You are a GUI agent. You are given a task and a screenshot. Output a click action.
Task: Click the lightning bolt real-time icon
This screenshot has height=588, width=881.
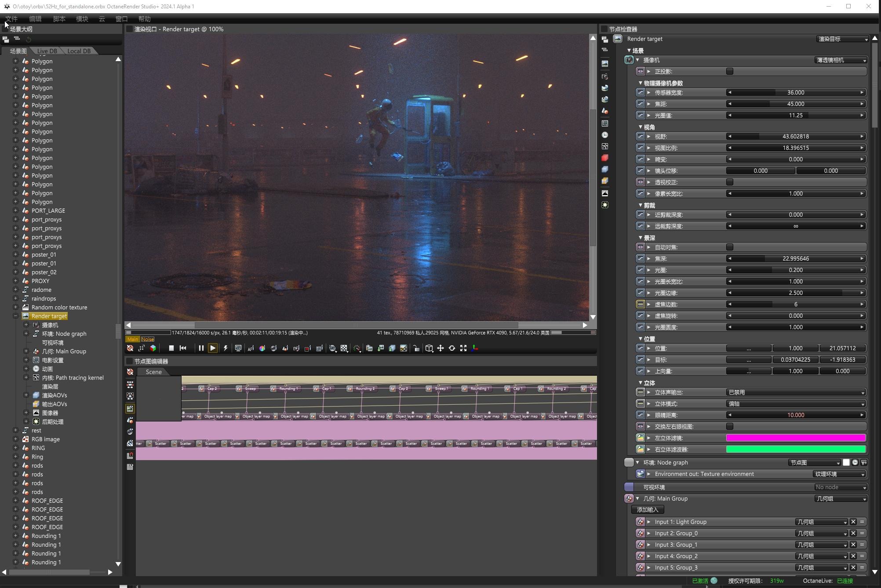pyautogui.click(x=226, y=348)
